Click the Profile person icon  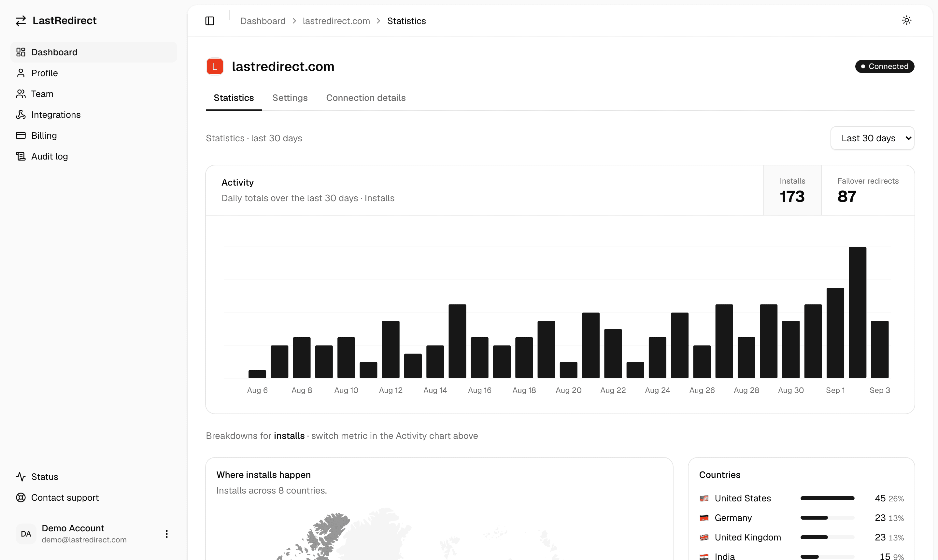(x=21, y=73)
